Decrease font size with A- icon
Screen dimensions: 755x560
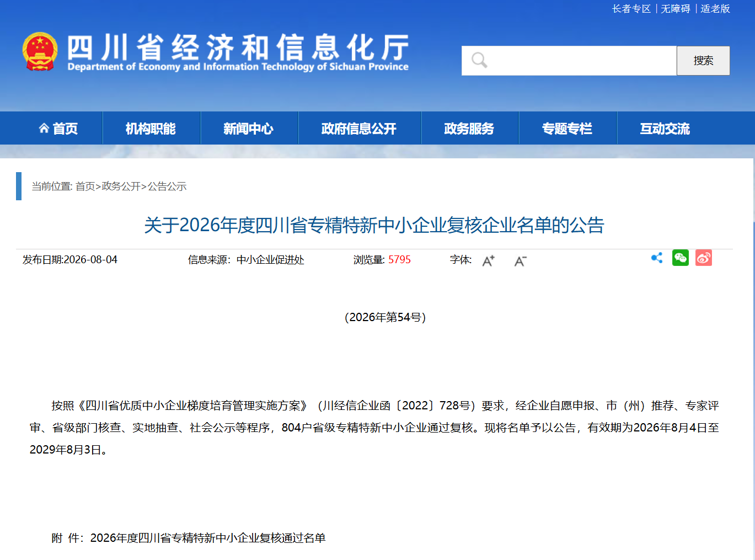(x=521, y=260)
